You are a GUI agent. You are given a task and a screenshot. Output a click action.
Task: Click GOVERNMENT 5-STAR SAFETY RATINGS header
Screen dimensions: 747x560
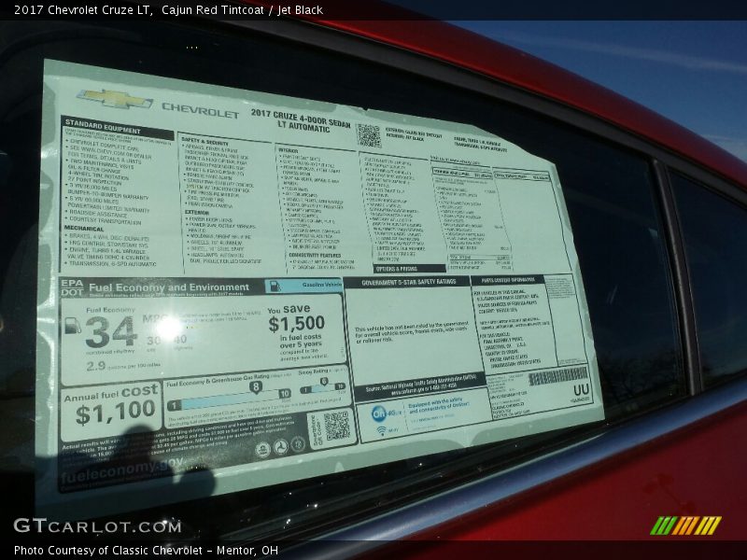[408, 282]
